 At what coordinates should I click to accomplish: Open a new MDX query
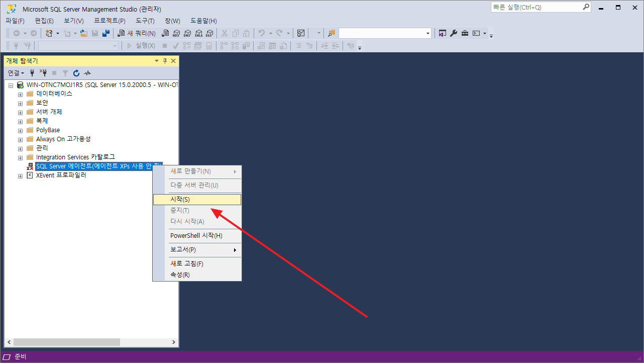click(x=176, y=33)
